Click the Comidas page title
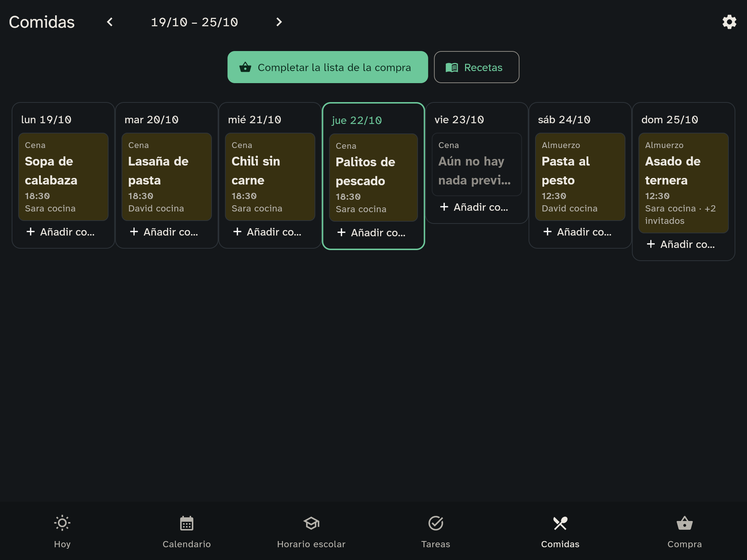 tap(42, 22)
